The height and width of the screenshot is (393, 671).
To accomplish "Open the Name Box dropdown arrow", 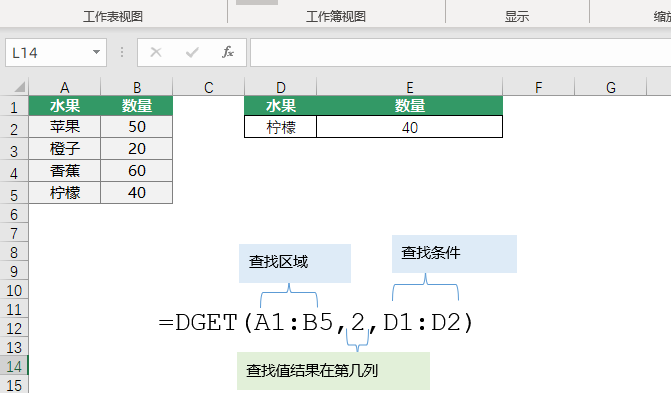I will 96,52.
